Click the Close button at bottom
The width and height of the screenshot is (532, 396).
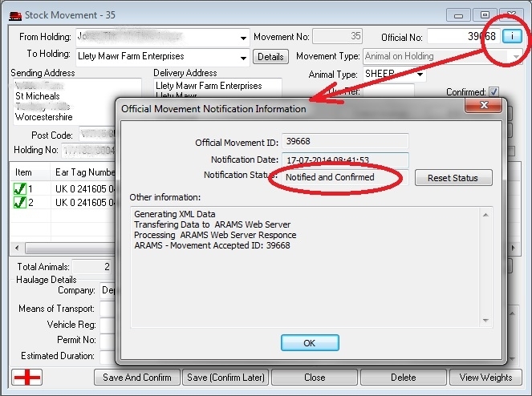(315, 378)
